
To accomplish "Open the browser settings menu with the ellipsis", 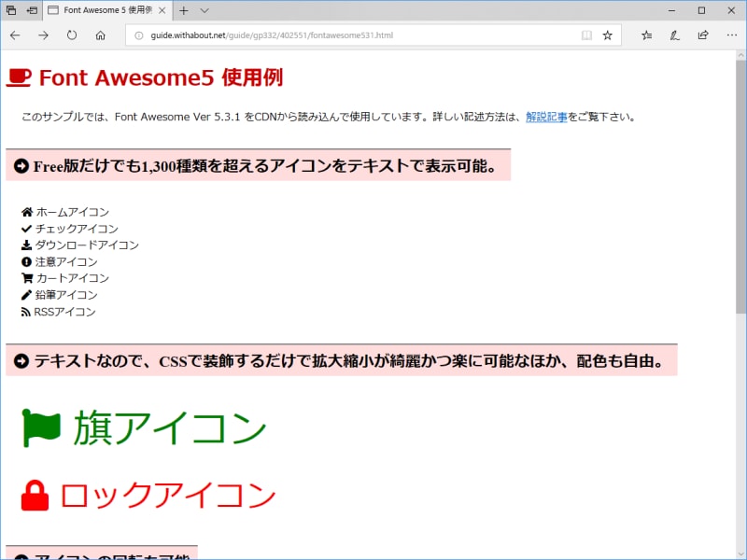I will [732, 35].
